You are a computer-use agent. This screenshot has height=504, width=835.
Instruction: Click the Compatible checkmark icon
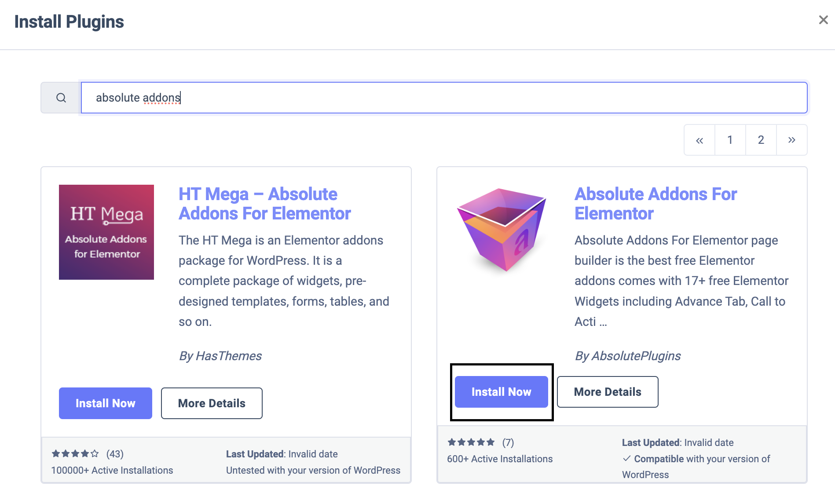pyautogui.click(x=626, y=459)
